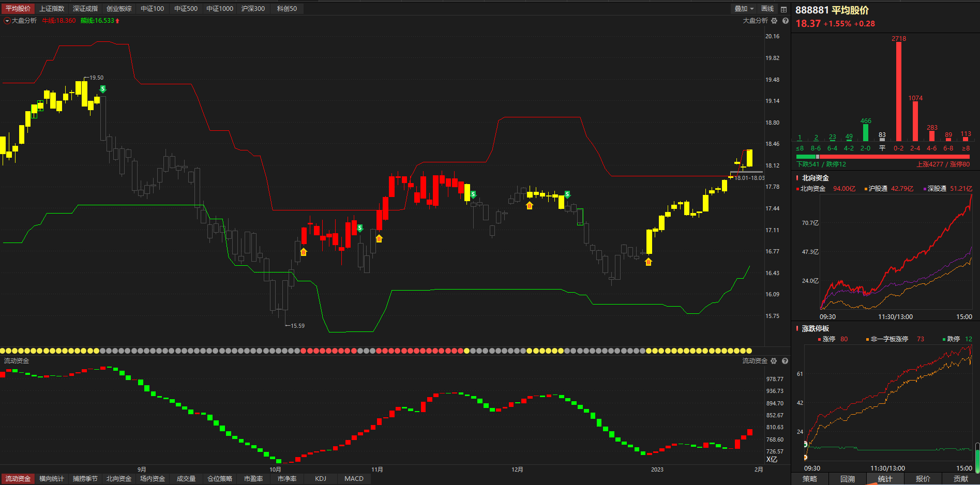Click the B buy marker before 2023
Screen dimensions: 980x485
[x=649, y=262]
